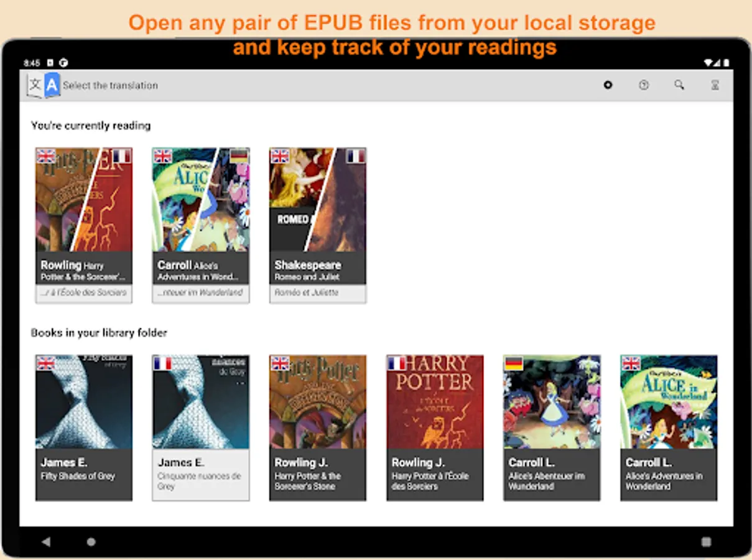Tap the add book plus-circle icon
Screen dimensions: 752x560
(608, 85)
